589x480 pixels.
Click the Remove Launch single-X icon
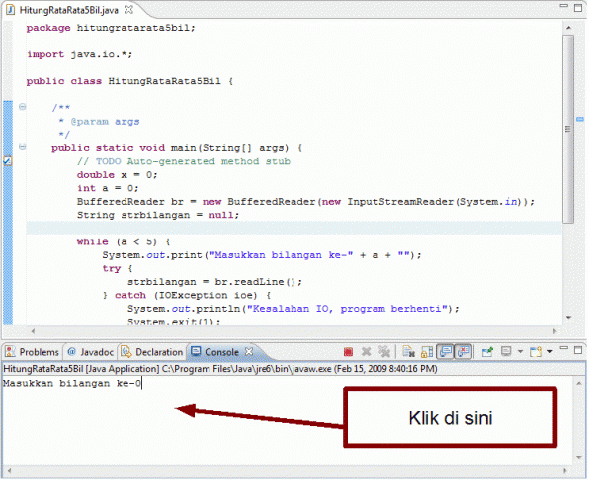(366, 352)
